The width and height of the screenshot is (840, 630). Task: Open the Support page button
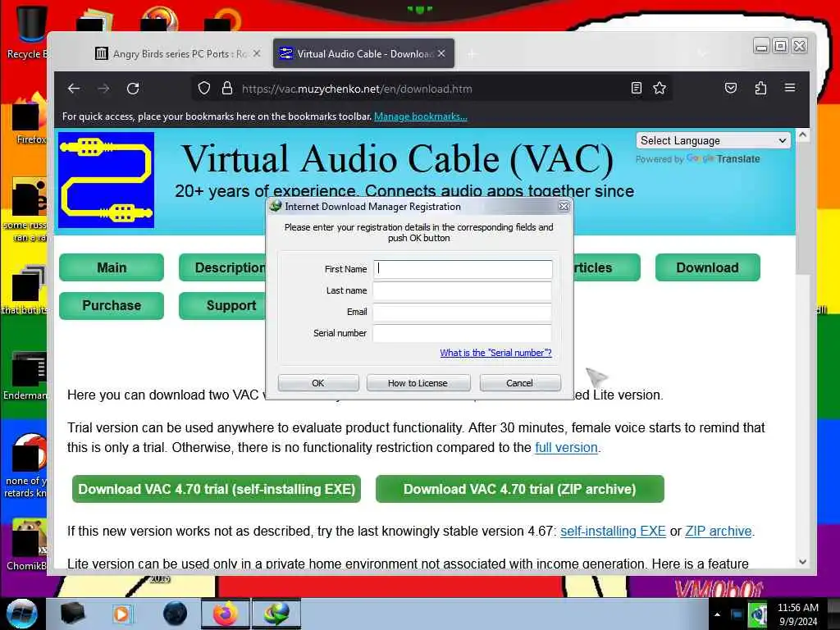pos(223,305)
